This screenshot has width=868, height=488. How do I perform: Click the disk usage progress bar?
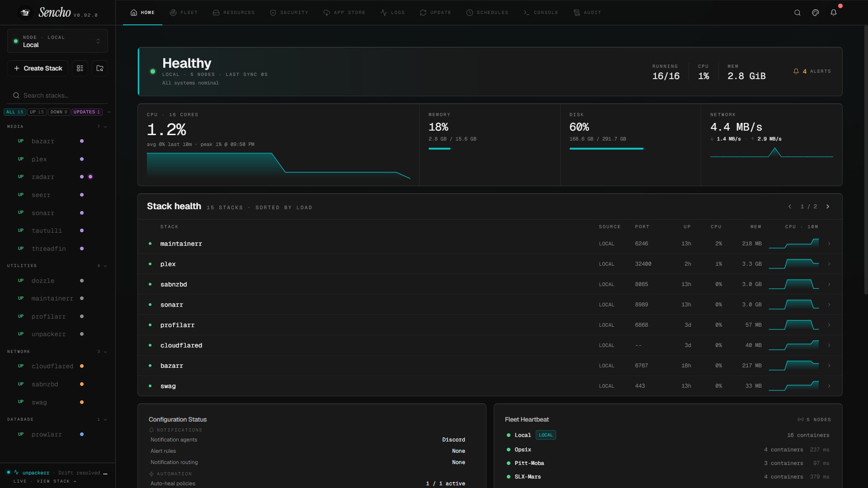pyautogui.click(x=606, y=149)
